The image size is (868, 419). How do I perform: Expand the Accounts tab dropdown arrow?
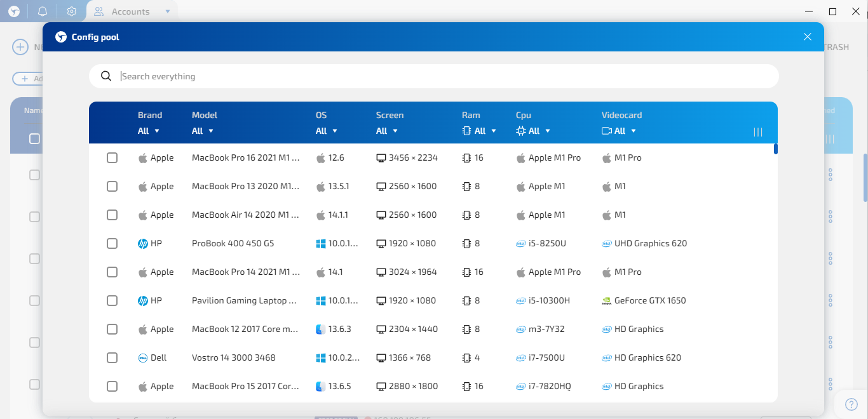click(x=168, y=11)
